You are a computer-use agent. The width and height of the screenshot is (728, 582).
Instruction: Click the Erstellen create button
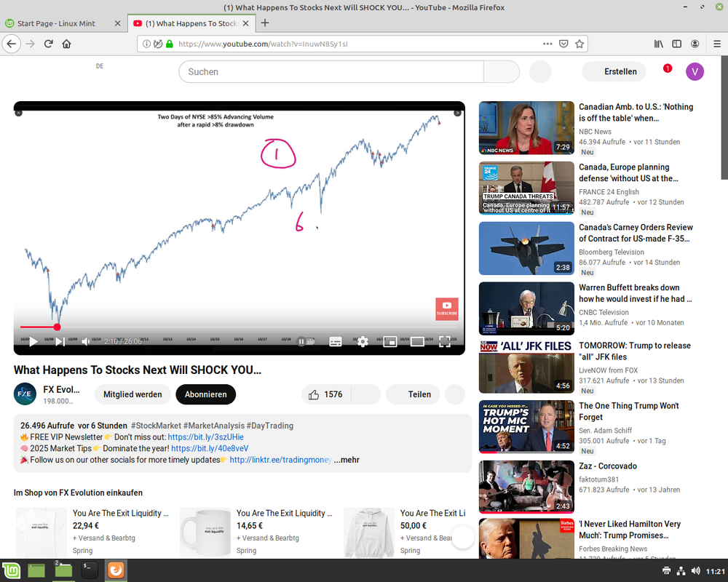[614, 71]
